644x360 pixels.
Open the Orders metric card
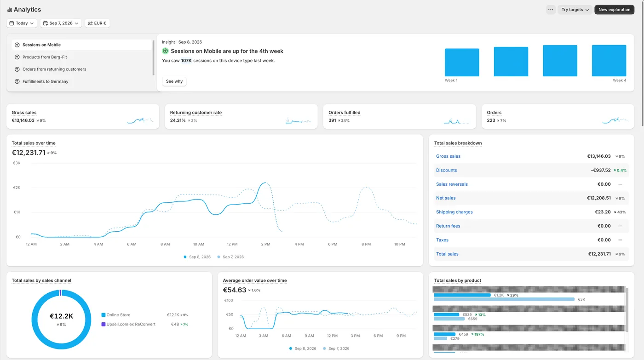point(558,116)
